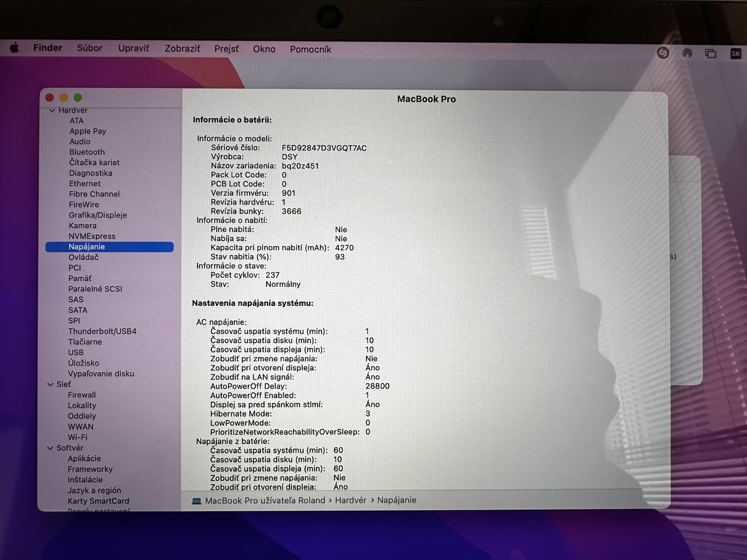Image resolution: width=747 pixels, height=560 pixels.
Task: Open the Pomocník menu
Action: pos(310,49)
